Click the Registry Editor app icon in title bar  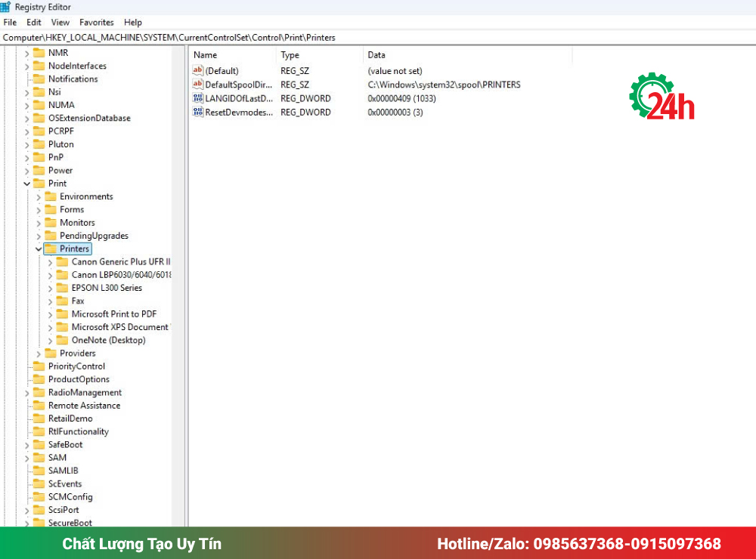5,7
